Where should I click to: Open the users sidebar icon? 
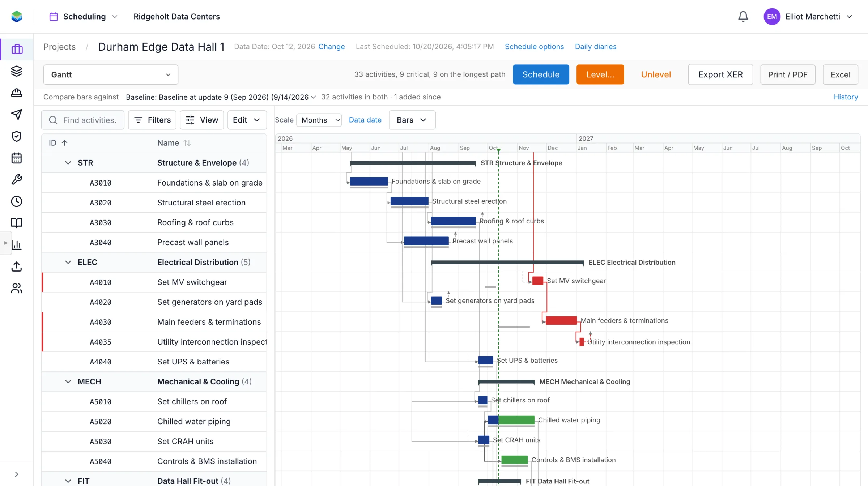[x=17, y=288]
